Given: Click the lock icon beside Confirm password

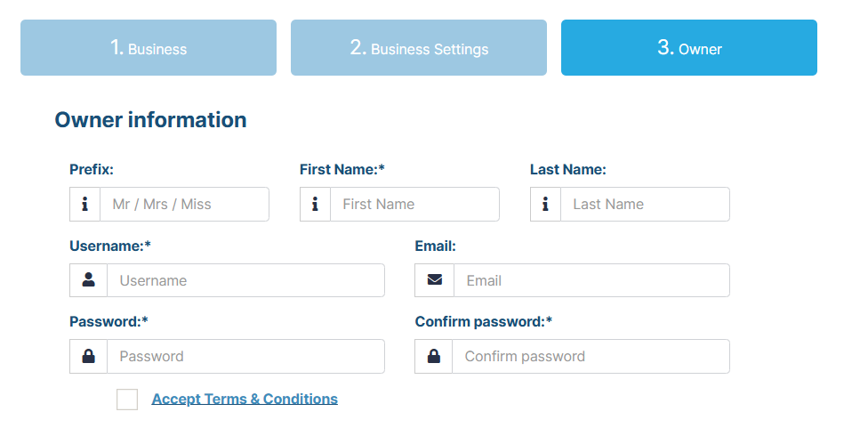Looking at the screenshot, I should pos(434,357).
